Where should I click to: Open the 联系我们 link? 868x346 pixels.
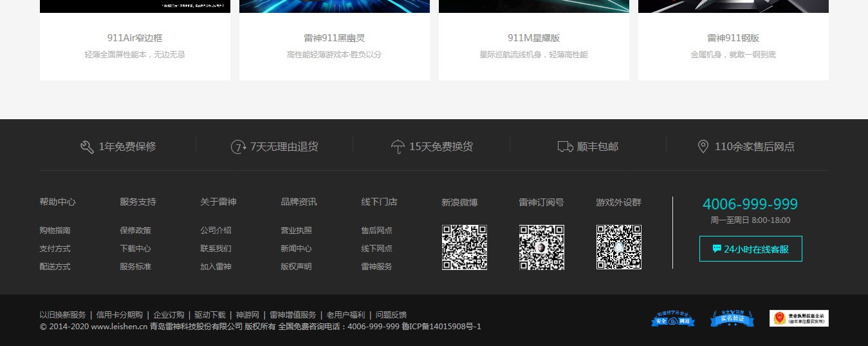[216, 248]
